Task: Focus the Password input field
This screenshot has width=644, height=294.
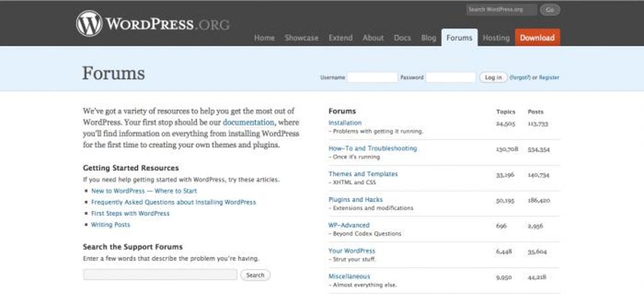Action: tap(451, 77)
